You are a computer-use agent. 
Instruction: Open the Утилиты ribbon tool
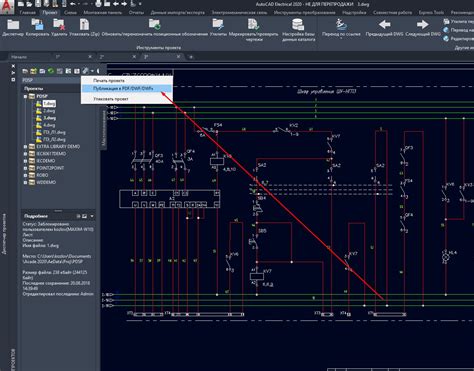click(x=218, y=27)
